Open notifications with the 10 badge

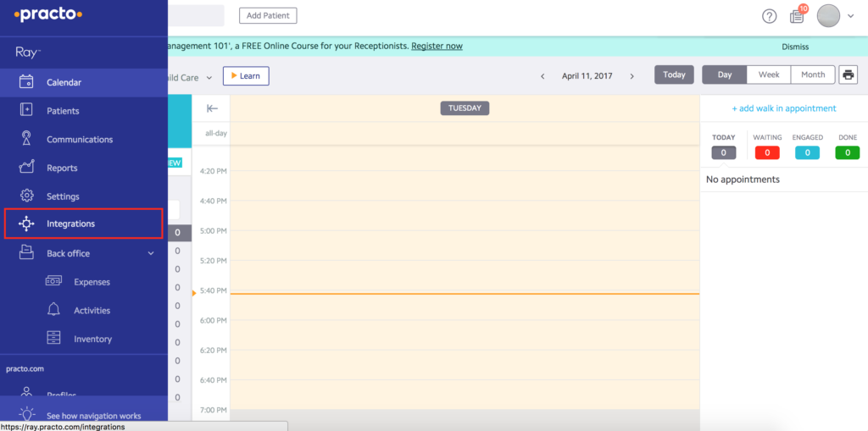pos(797,16)
